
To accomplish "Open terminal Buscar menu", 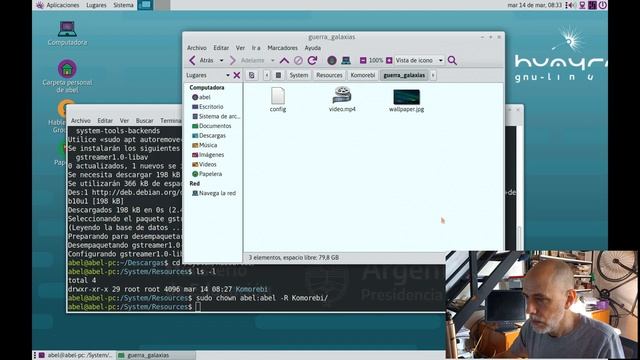I will [144, 120].
